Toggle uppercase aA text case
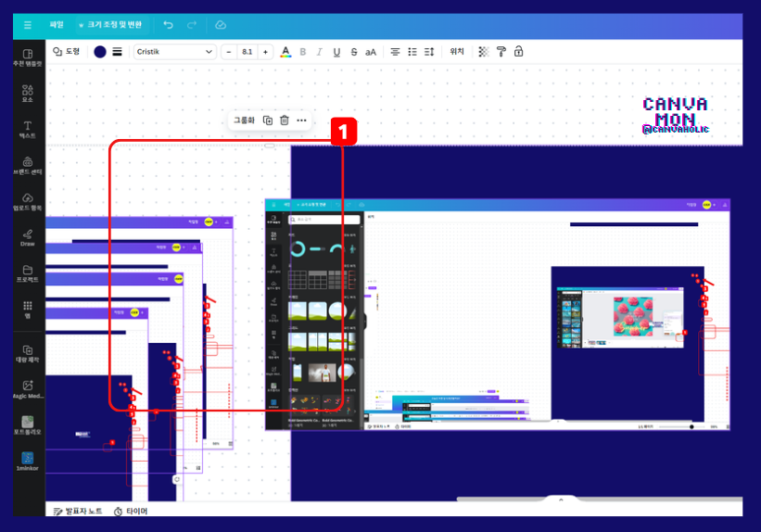761x532 pixels. click(371, 52)
